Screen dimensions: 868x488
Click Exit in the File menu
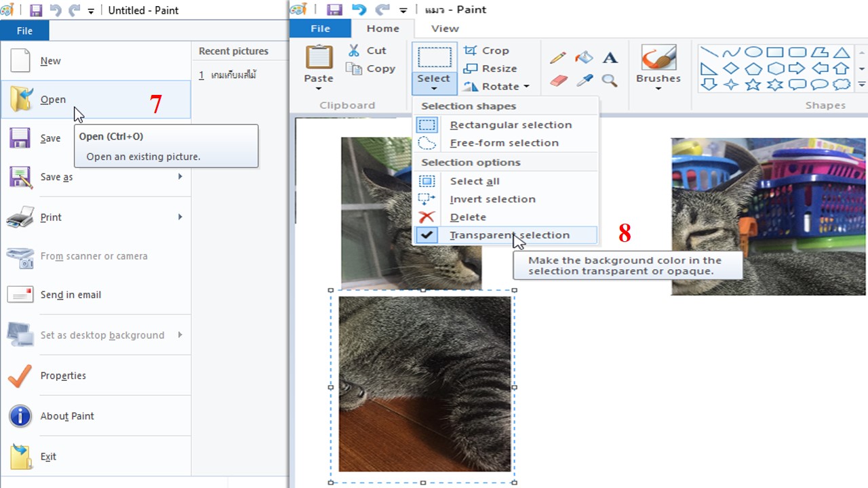click(96, 456)
